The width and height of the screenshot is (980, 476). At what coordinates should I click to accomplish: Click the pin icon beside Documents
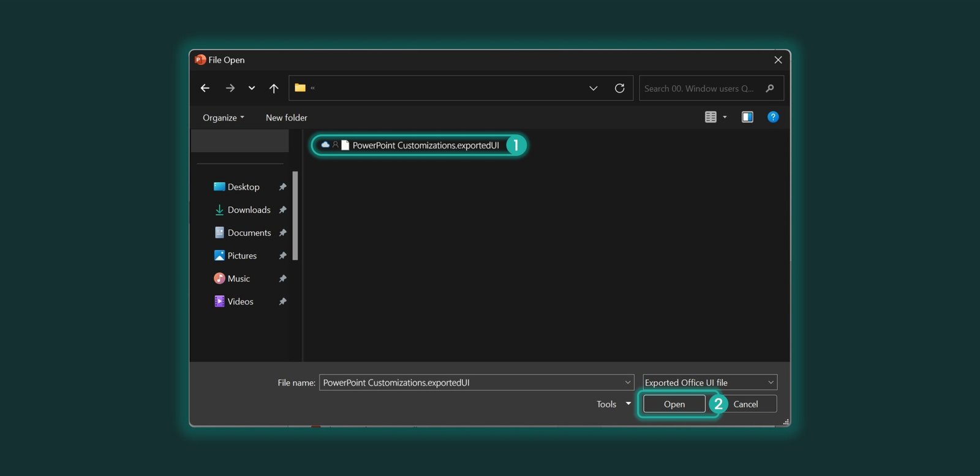click(282, 233)
